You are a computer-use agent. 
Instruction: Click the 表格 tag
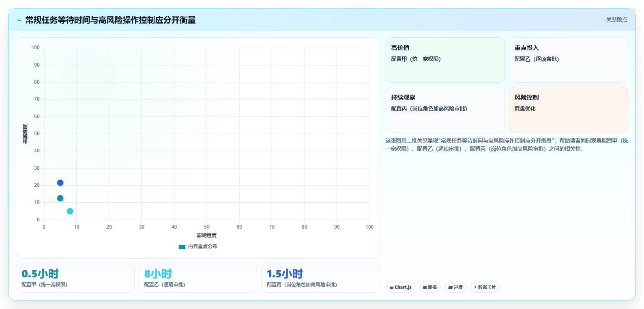pyautogui.click(x=430, y=287)
